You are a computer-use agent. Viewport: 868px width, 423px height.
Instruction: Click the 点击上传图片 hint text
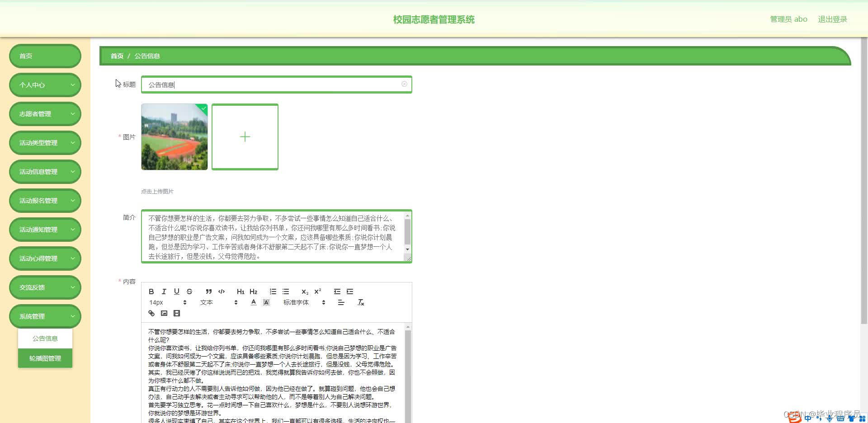157,191
